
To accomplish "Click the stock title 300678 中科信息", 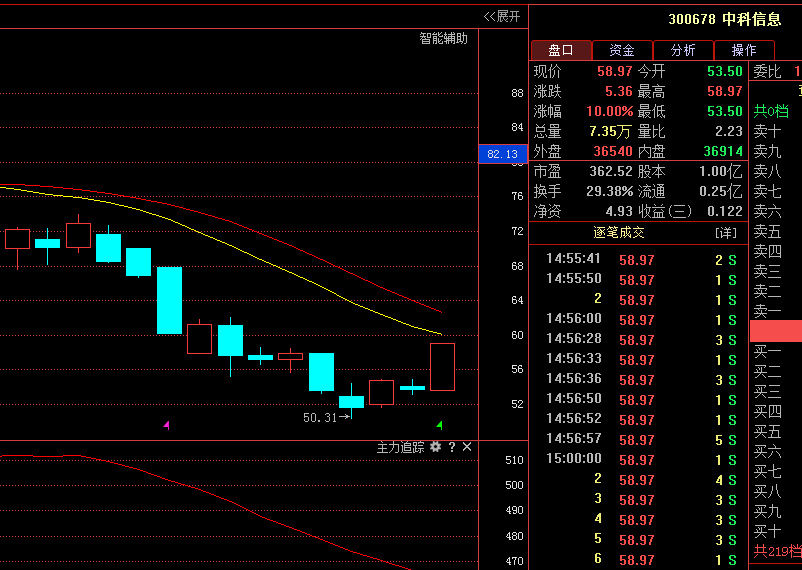I will [x=725, y=19].
